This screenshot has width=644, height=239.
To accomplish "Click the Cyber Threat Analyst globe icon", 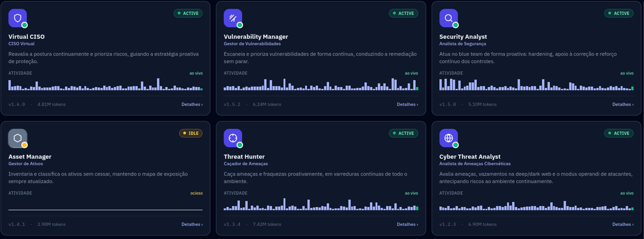I will [x=448, y=138].
